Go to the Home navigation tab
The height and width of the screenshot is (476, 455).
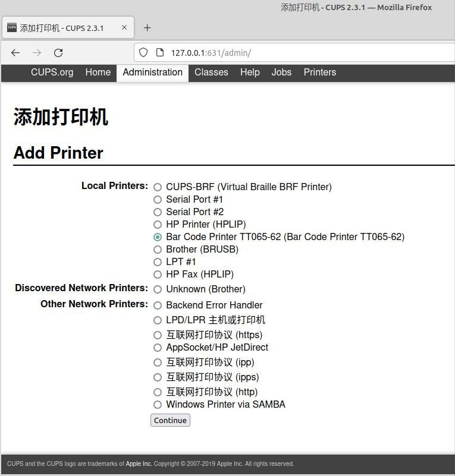98,72
